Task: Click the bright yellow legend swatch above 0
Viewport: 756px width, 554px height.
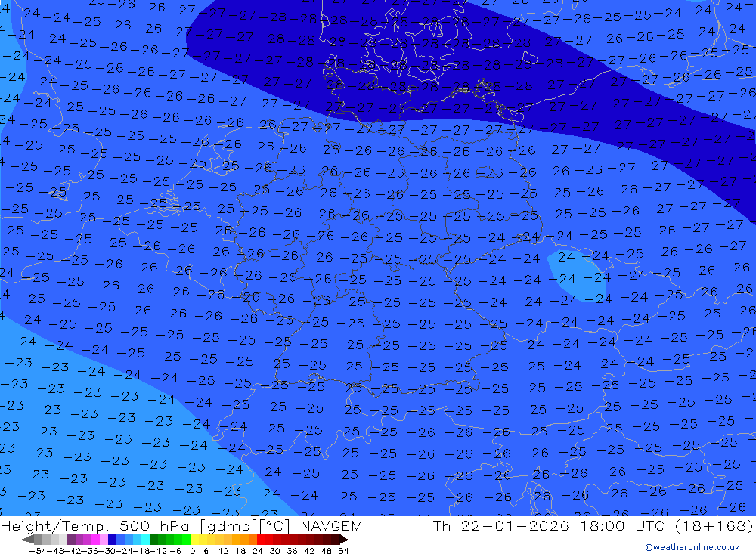Action: (x=194, y=540)
